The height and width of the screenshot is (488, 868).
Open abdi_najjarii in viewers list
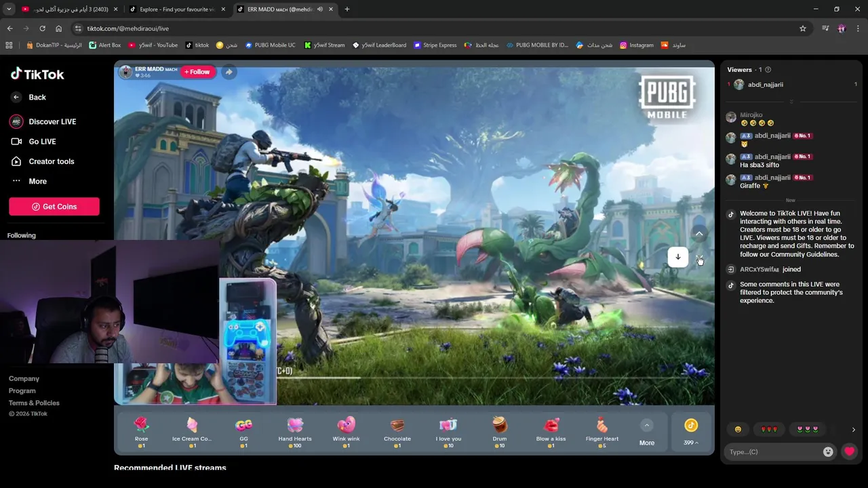[x=765, y=85]
